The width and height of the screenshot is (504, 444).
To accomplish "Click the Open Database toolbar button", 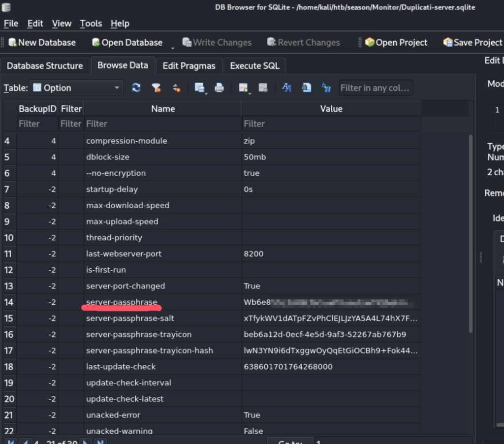I will coord(127,42).
